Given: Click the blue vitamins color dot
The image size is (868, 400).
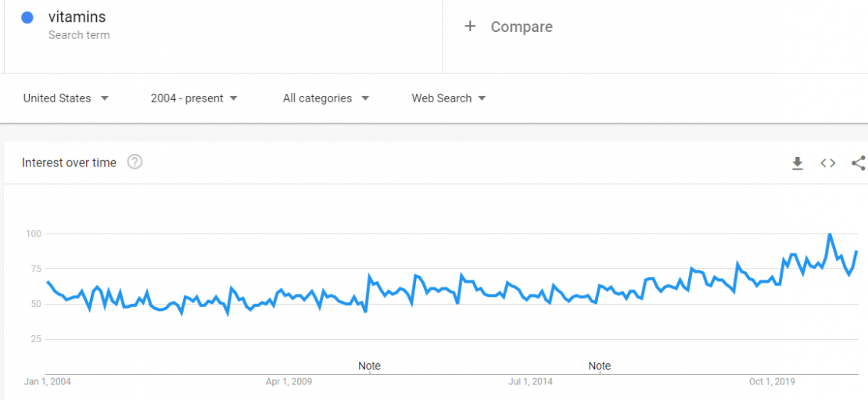Looking at the screenshot, I should [27, 18].
